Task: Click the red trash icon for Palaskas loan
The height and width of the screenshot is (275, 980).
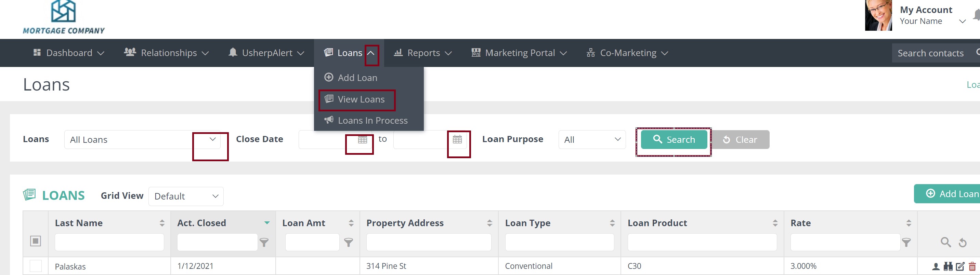Action: click(x=972, y=267)
